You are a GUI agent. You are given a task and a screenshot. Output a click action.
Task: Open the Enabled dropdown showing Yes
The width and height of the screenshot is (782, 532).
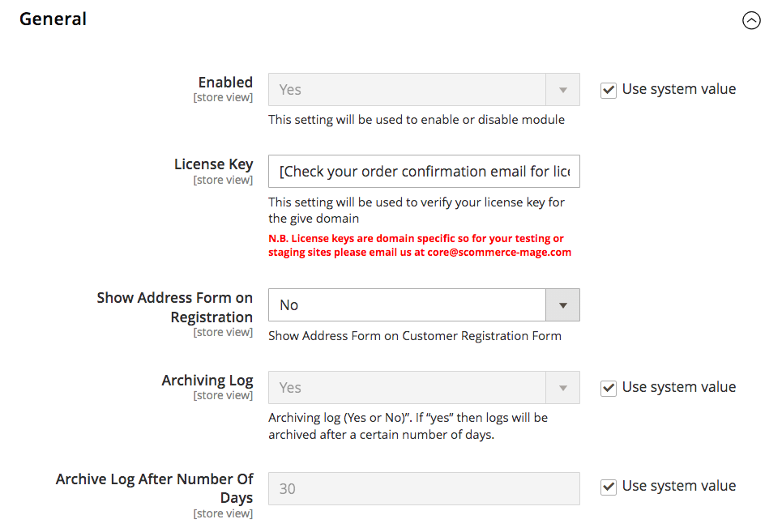click(408, 90)
